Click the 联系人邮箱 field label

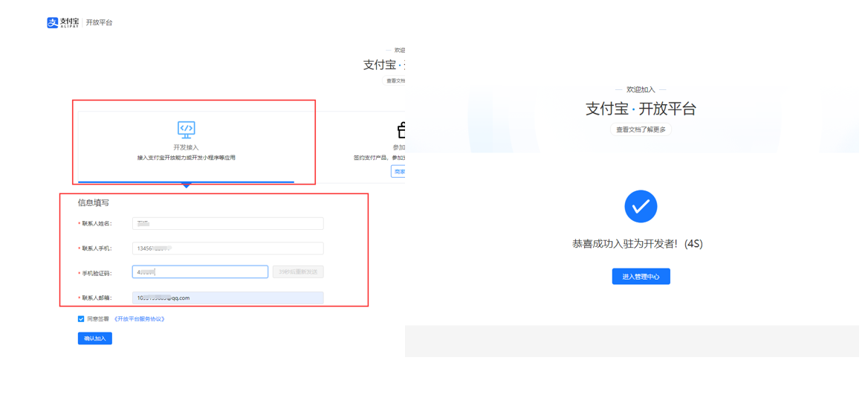95,298
